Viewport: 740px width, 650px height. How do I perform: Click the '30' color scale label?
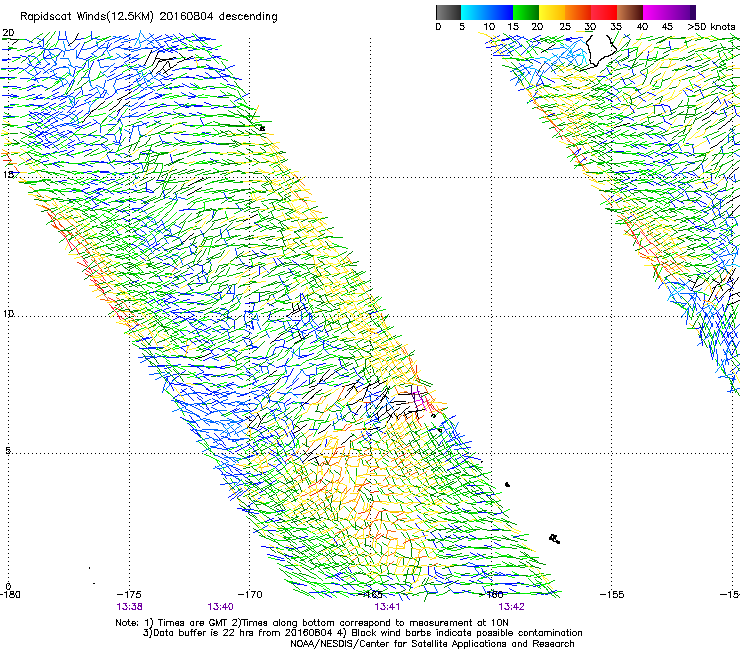pyautogui.click(x=590, y=27)
